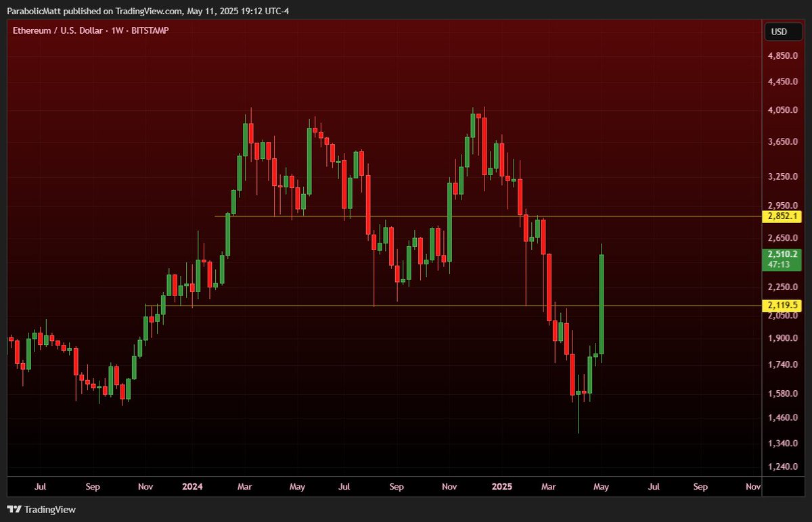This screenshot has height=522, width=812.
Task: Click the 2025 label on time axis
Action: (x=502, y=487)
